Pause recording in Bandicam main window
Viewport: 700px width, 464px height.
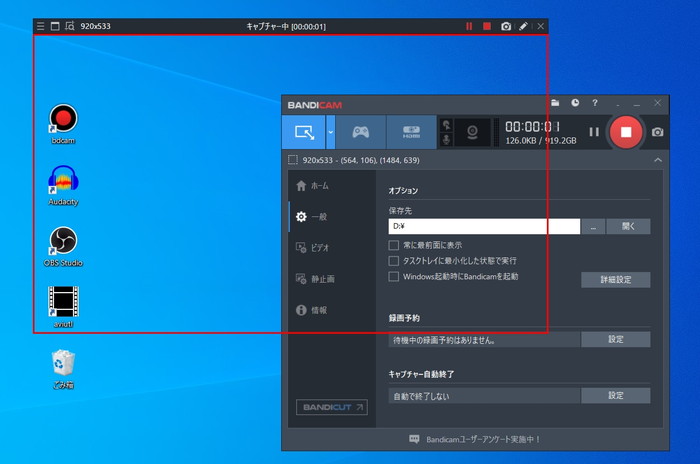tap(594, 132)
